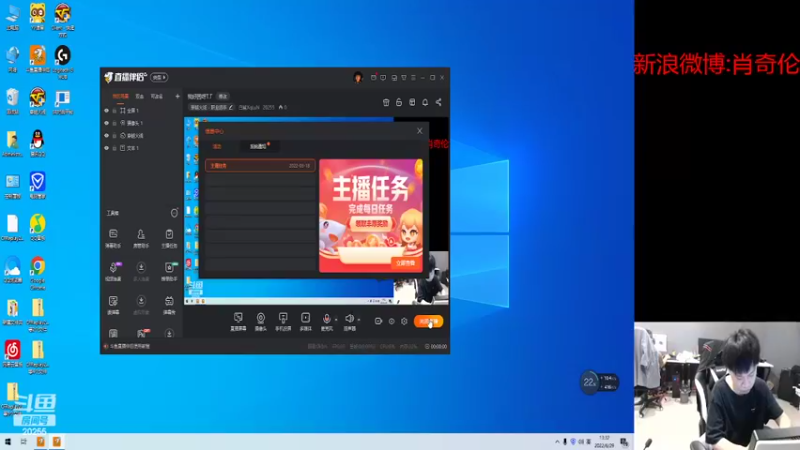Open the message center icon with red dot
Viewport: 800px width, 450px height.
373,78
